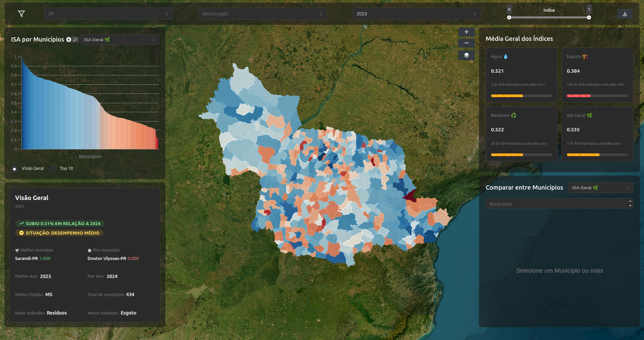Open the 2023 year dropdown
The width and height of the screenshot is (644, 340).
coord(417,14)
